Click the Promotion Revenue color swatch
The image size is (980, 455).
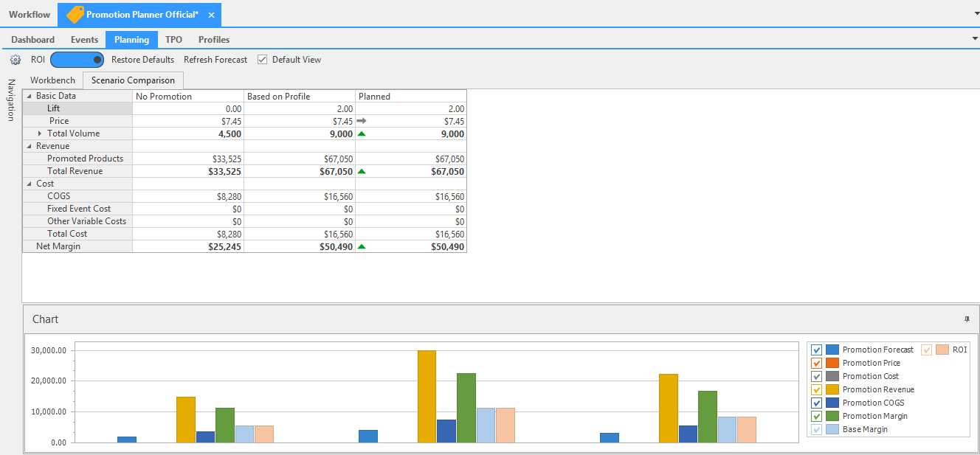[x=832, y=389]
